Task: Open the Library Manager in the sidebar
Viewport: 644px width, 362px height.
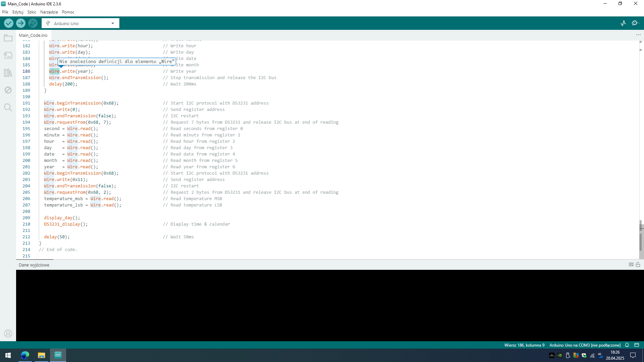Action: [x=8, y=73]
